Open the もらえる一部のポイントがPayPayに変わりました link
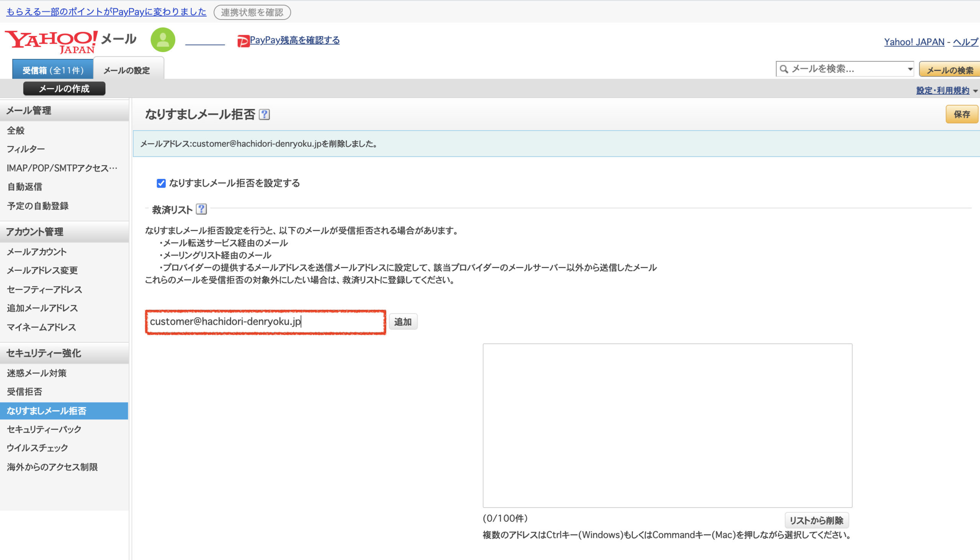The height and width of the screenshot is (560, 980). click(x=106, y=12)
